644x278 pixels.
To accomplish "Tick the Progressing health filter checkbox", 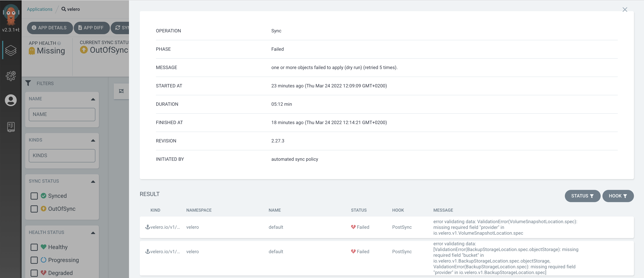I will click(34, 260).
